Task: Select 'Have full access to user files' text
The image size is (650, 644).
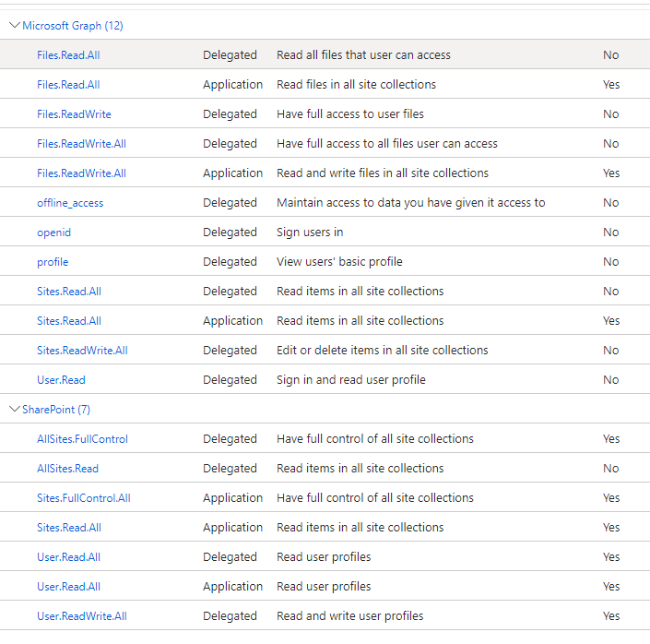Action: click(x=349, y=114)
